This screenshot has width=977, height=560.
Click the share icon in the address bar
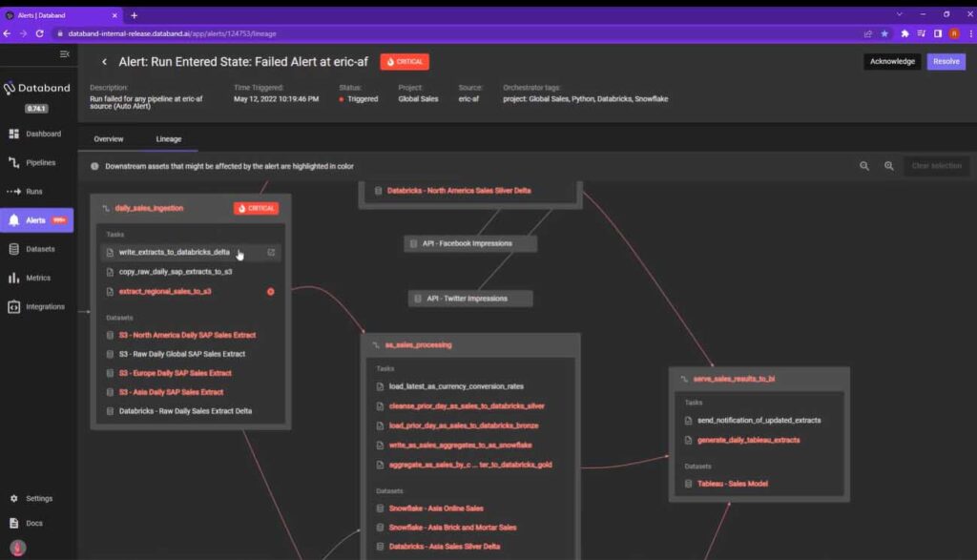click(x=867, y=33)
